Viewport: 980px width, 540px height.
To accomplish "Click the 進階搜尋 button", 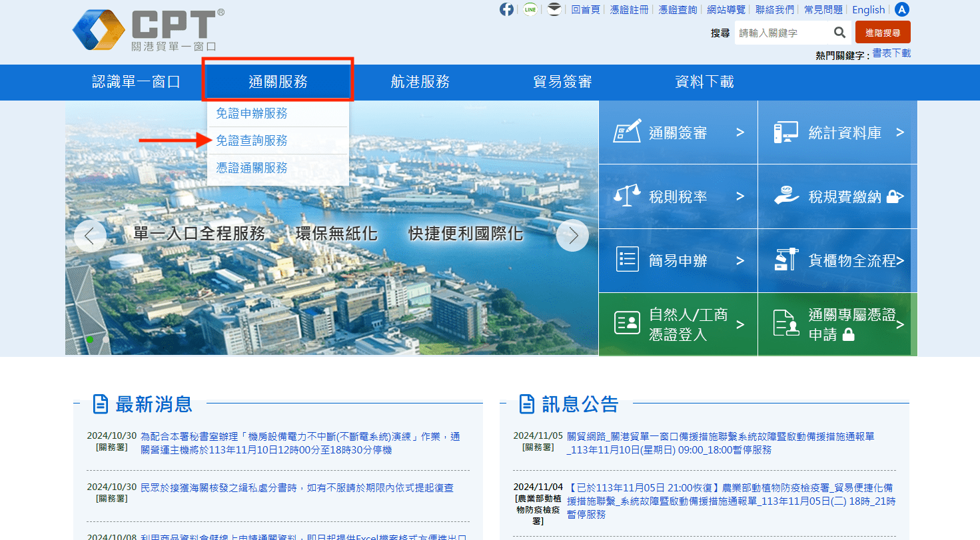I will point(883,32).
